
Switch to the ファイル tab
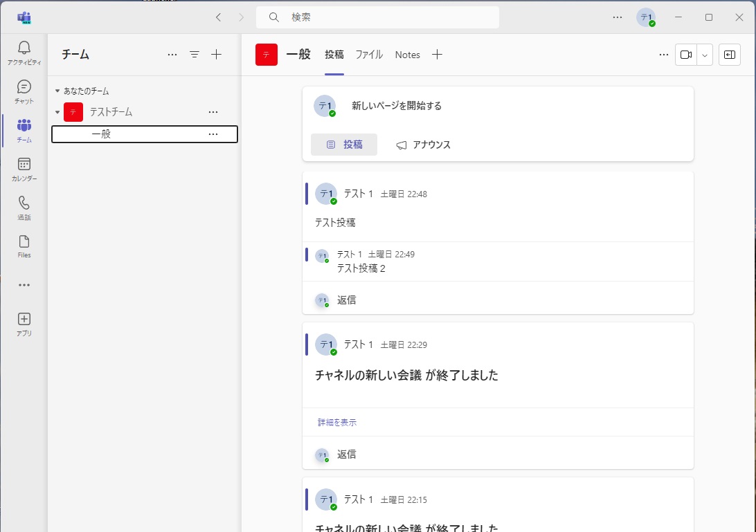coord(369,55)
